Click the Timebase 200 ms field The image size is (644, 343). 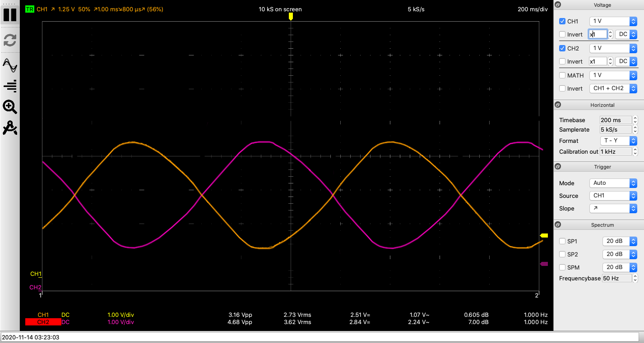pyautogui.click(x=616, y=120)
